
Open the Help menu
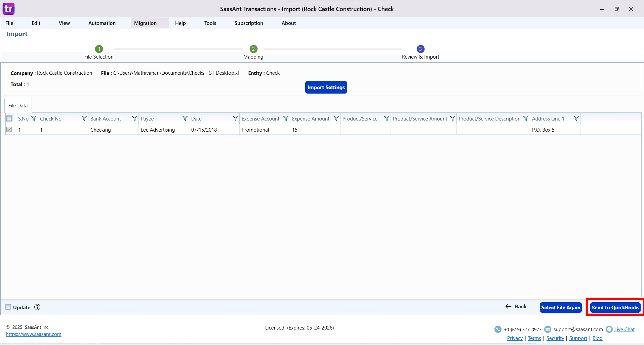[180, 23]
